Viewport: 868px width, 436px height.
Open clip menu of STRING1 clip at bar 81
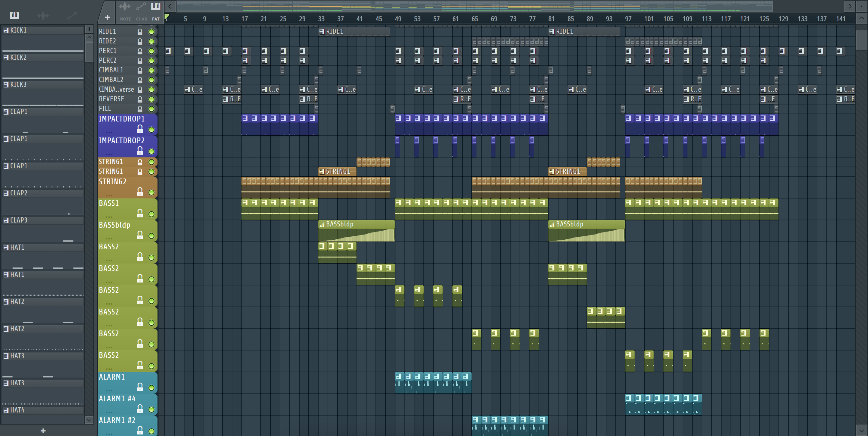coord(552,171)
